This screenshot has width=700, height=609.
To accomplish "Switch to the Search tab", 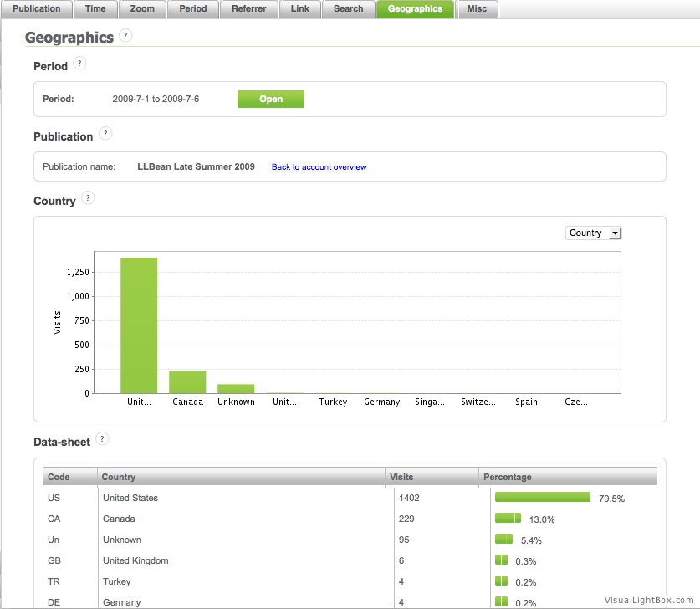I will pyautogui.click(x=348, y=9).
